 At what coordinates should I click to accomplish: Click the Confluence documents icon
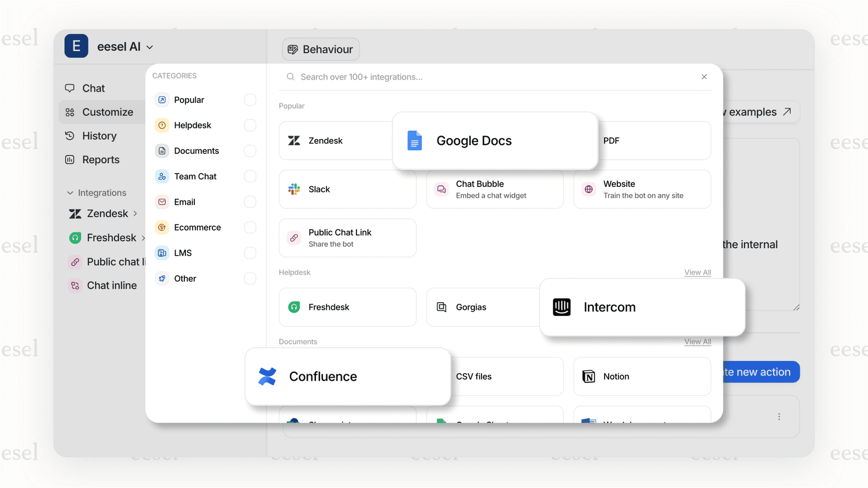pyautogui.click(x=268, y=376)
